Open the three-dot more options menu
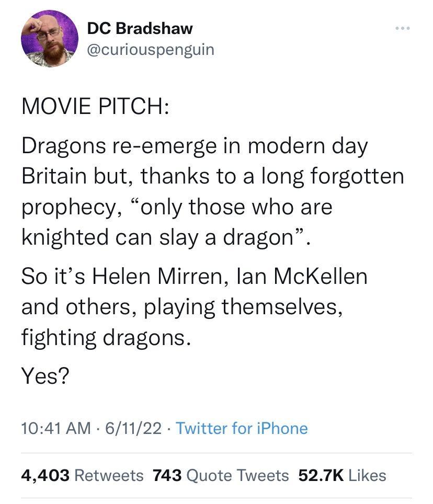 pyautogui.click(x=402, y=28)
